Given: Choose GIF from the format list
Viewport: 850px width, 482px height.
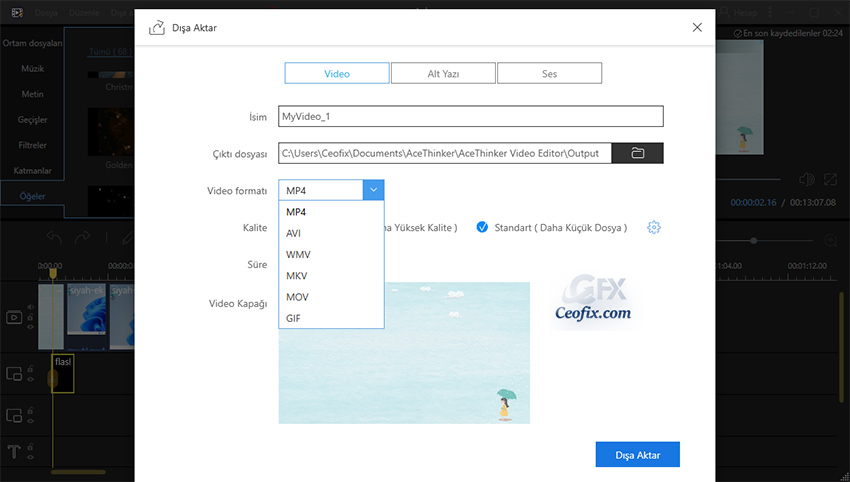Looking at the screenshot, I should click(x=331, y=318).
